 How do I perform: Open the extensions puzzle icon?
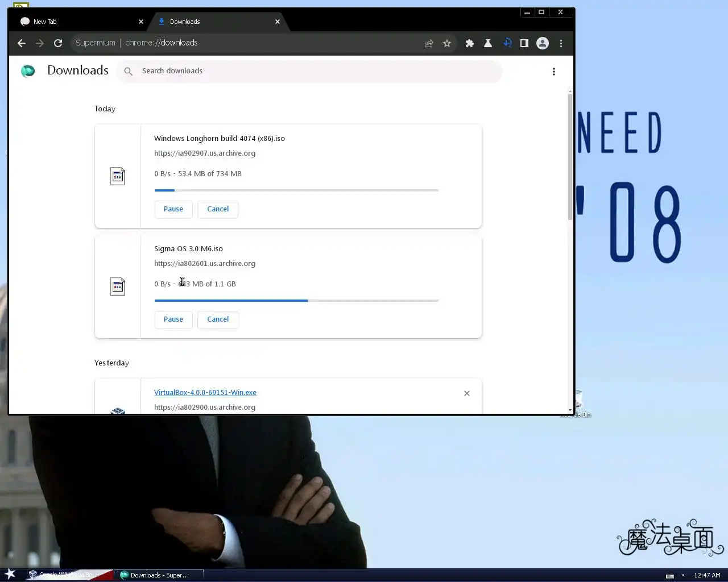tap(470, 43)
